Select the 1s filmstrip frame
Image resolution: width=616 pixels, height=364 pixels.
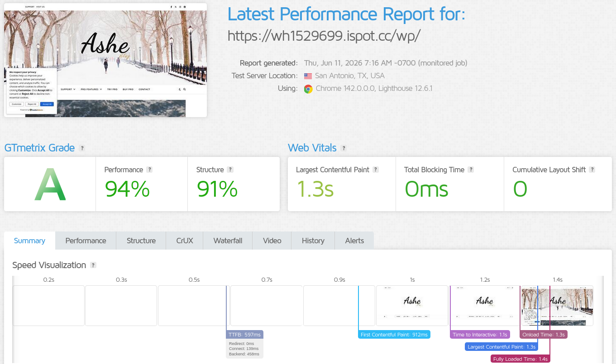click(412, 305)
